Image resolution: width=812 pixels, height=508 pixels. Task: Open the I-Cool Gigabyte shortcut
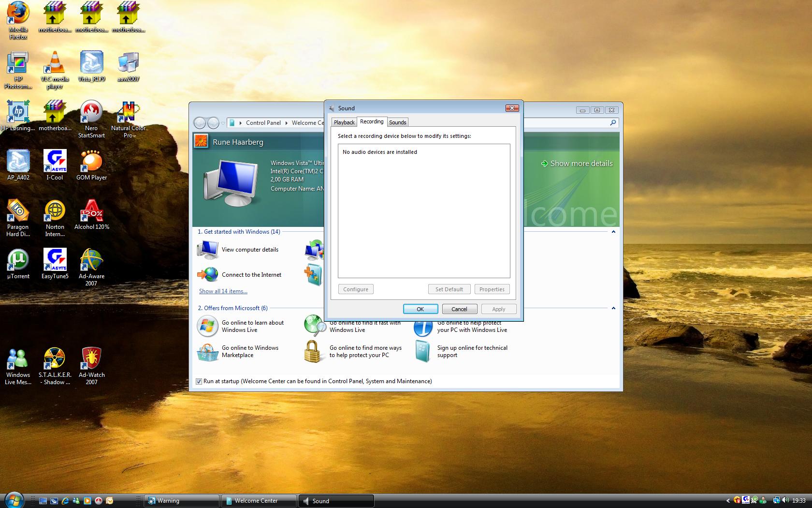point(55,165)
